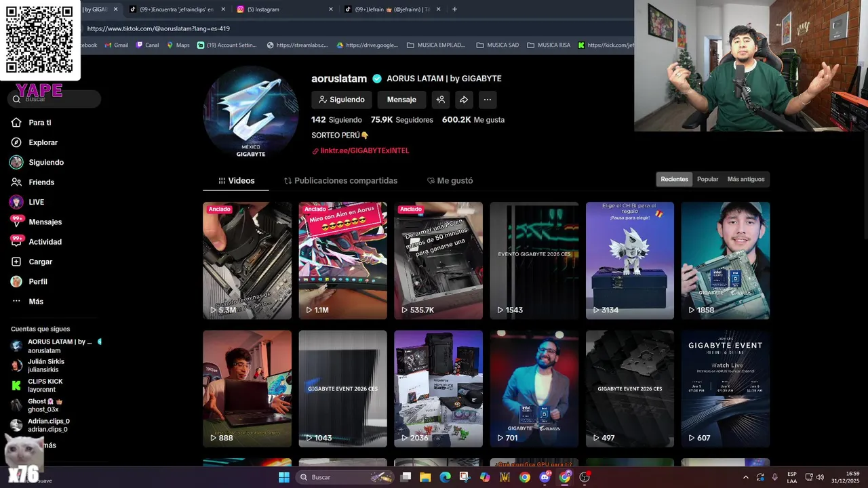The image size is (868, 488).
Task: Open linktr.ee/GIGABYTExINTEL link
Action: tap(365, 150)
